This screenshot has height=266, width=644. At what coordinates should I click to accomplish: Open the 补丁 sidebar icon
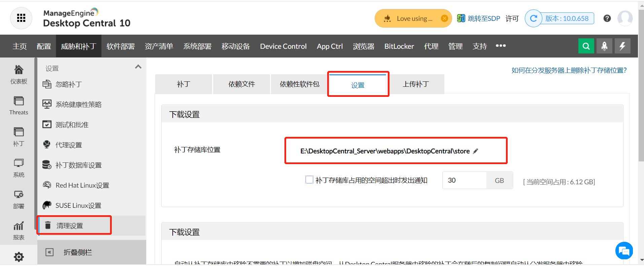click(x=19, y=137)
